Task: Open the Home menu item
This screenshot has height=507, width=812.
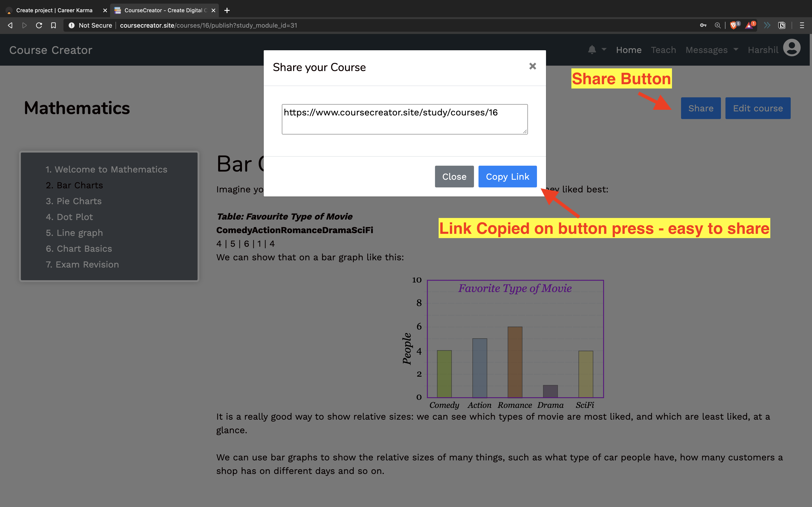Action: point(628,50)
